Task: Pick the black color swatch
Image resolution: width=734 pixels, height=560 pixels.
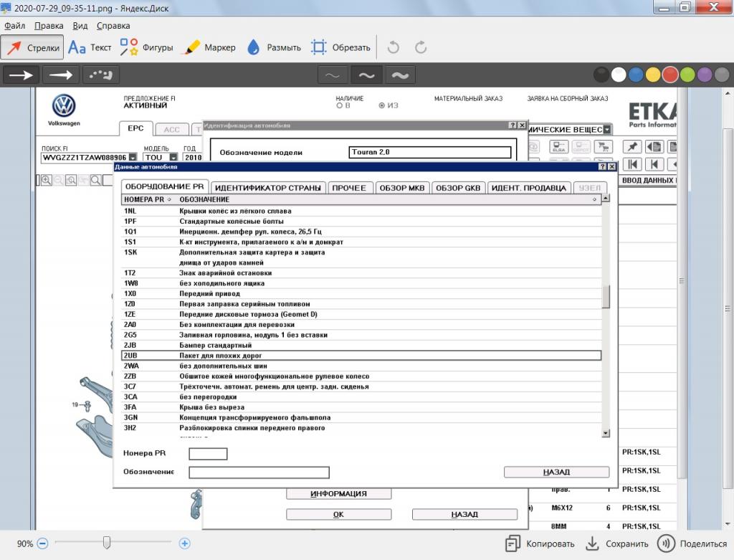Action: tap(601, 75)
